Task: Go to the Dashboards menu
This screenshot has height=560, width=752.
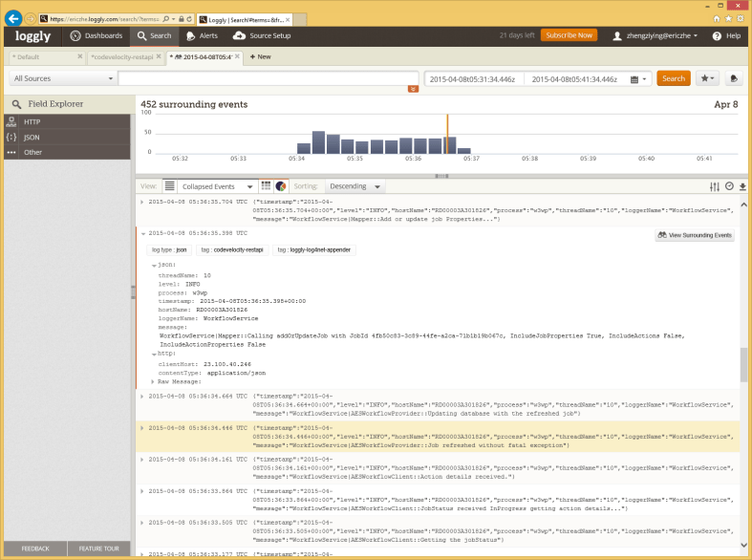Action: coord(97,35)
